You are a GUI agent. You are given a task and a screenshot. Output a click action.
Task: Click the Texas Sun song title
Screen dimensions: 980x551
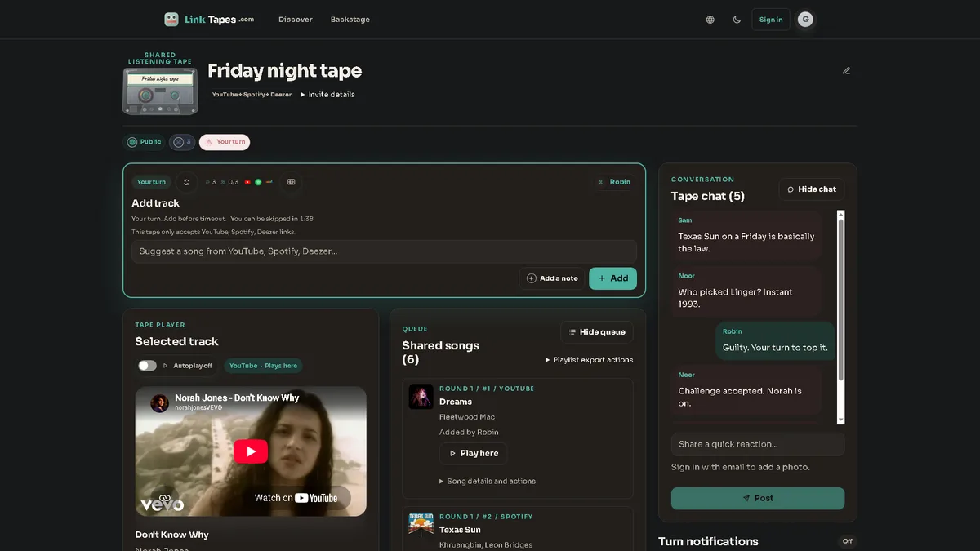(x=461, y=530)
